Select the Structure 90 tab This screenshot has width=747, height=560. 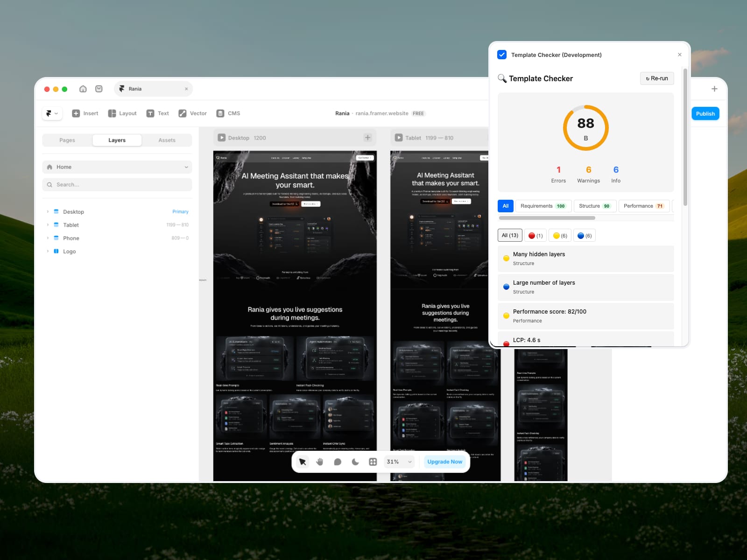pos(595,206)
